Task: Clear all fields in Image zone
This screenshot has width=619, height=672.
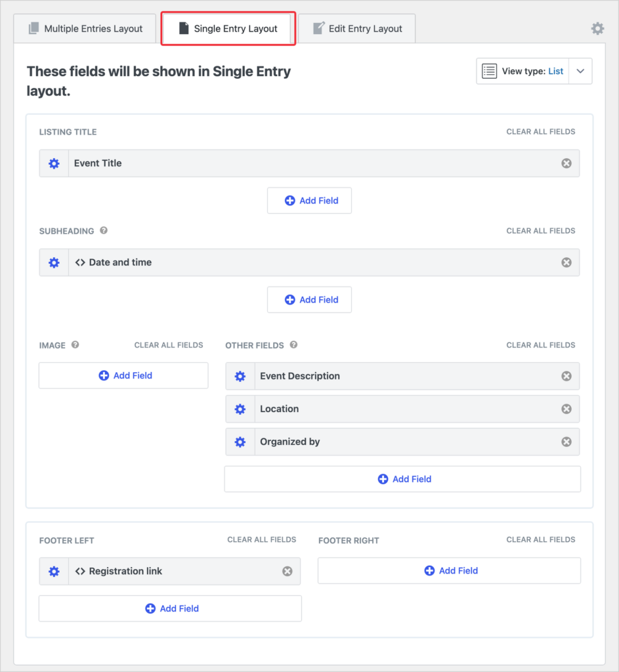Action: point(169,345)
